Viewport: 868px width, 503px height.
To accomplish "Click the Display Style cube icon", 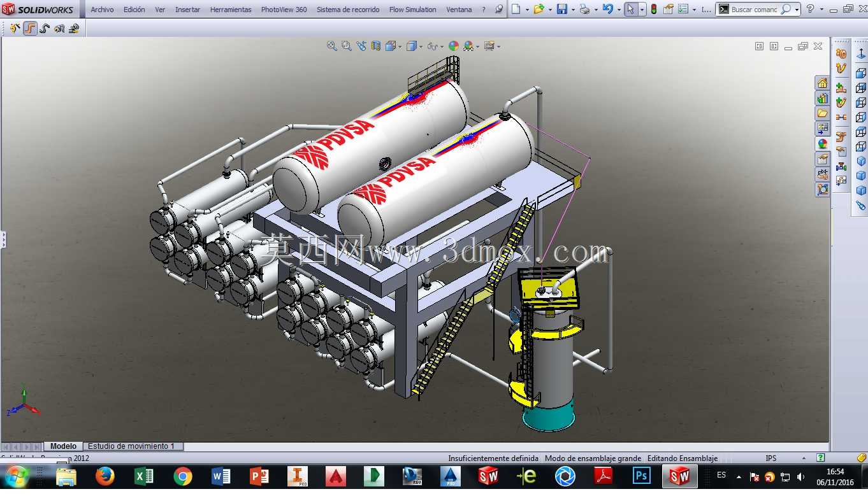I will 411,46.
